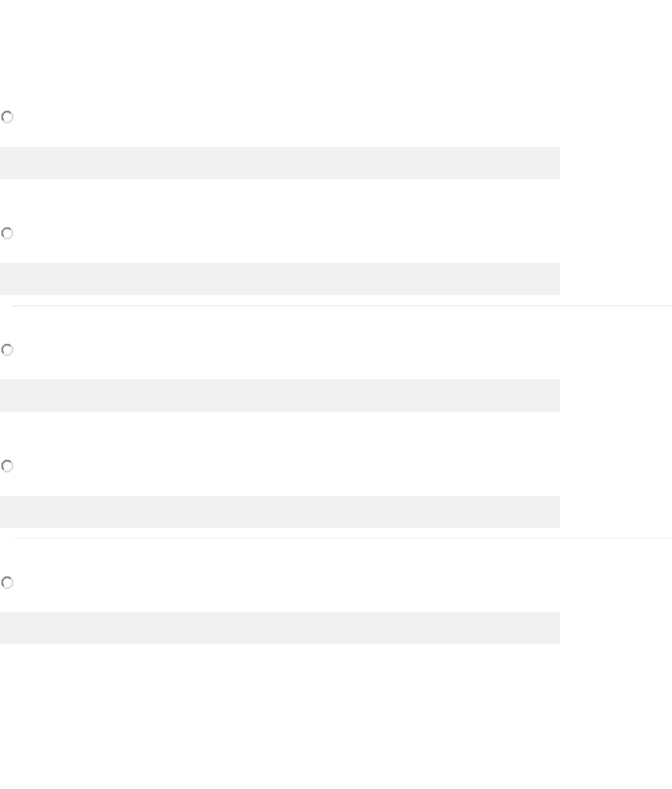Focus the gray field under the middle radio
672x789 pixels.
(x=280, y=395)
